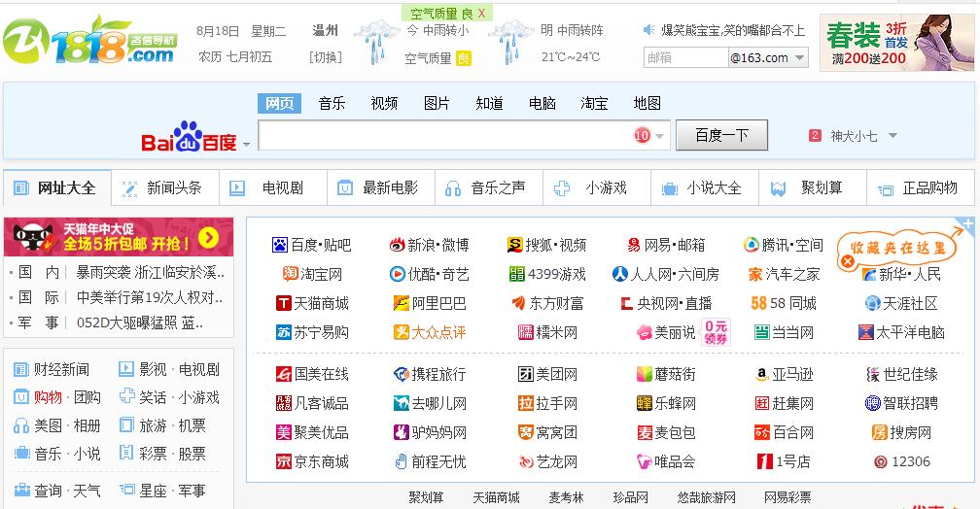Click the 智联招聘 icon
Image resolution: width=980 pixels, height=509 pixels.
(872, 403)
